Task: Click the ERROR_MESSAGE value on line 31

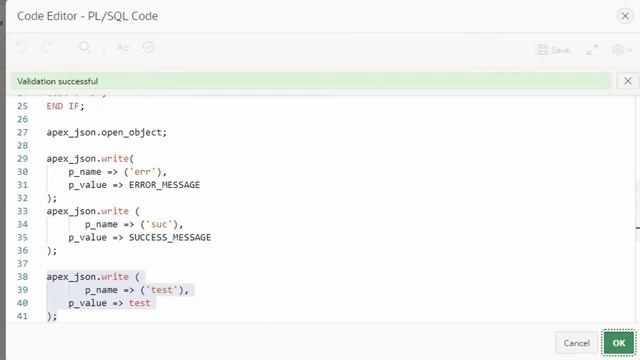Action: (x=164, y=185)
